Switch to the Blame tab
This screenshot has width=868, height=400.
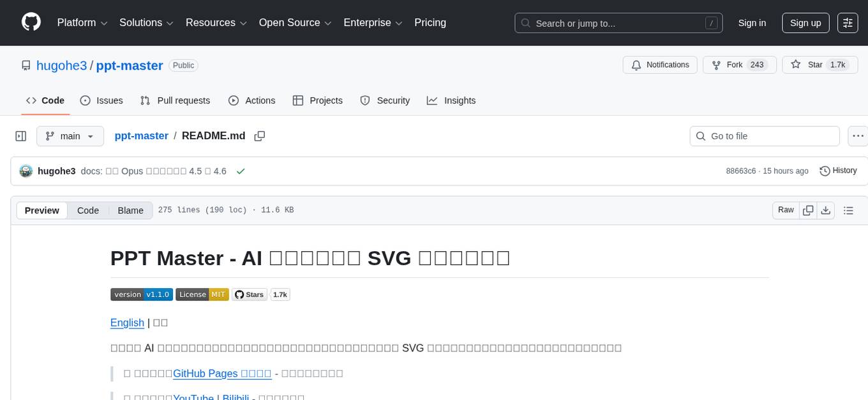[130, 210]
